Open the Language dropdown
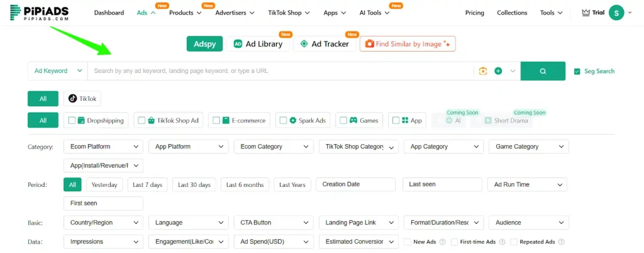Screen dimensions: 644x253 189,223
